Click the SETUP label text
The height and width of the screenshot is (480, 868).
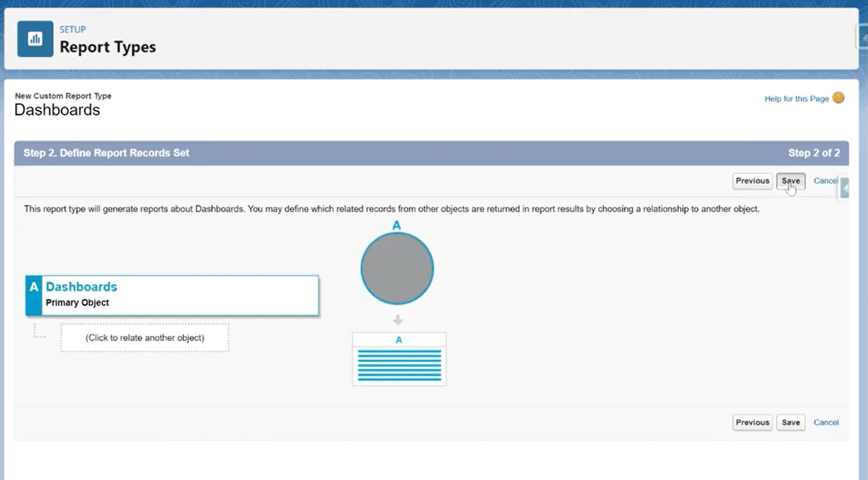click(x=73, y=30)
